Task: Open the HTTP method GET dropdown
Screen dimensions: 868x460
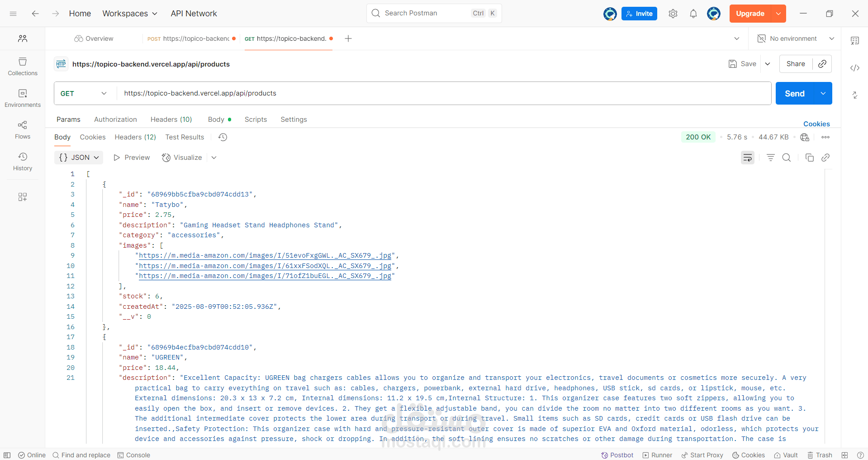Action: click(x=84, y=93)
